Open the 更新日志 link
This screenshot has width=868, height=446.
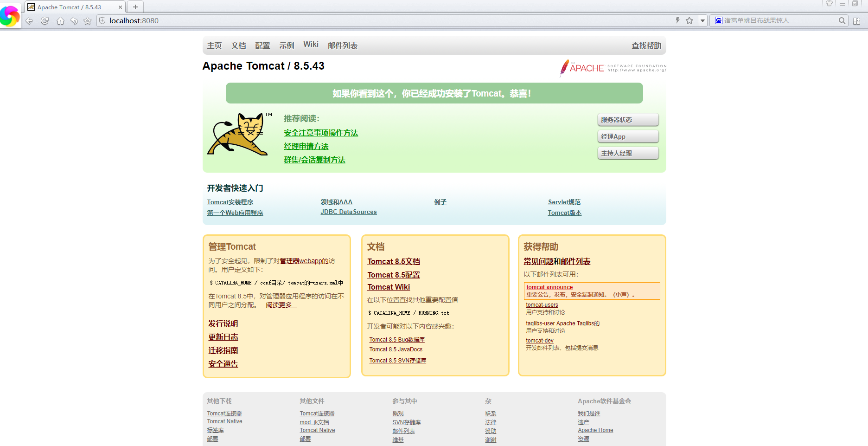pyautogui.click(x=223, y=337)
